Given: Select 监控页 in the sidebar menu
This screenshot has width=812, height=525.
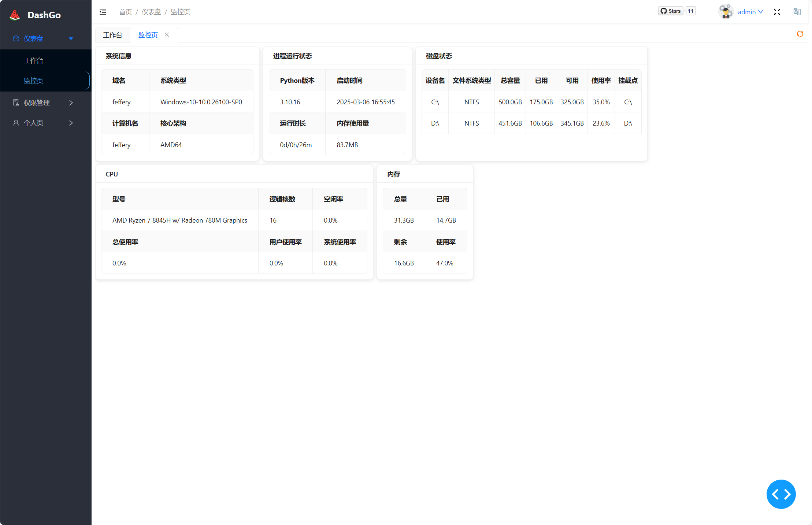Looking at the screenshot, I should click(34, 81).
